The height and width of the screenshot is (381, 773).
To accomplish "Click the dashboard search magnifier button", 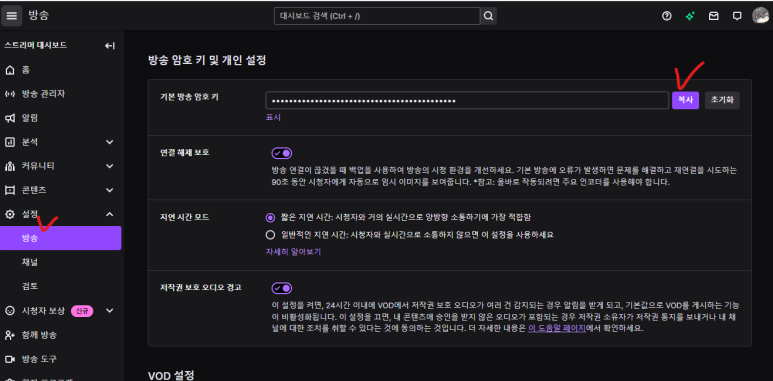I will click(x=489, y=16).
